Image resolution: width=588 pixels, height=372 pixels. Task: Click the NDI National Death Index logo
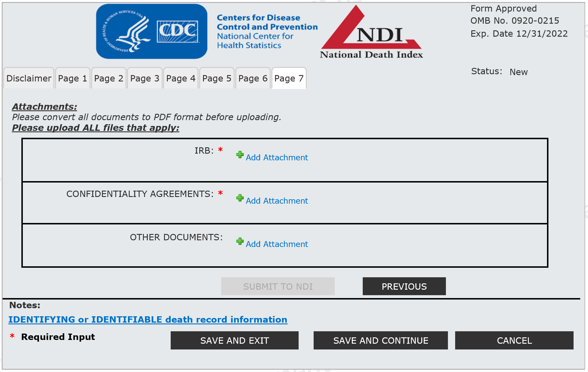[x=371, y=32]
